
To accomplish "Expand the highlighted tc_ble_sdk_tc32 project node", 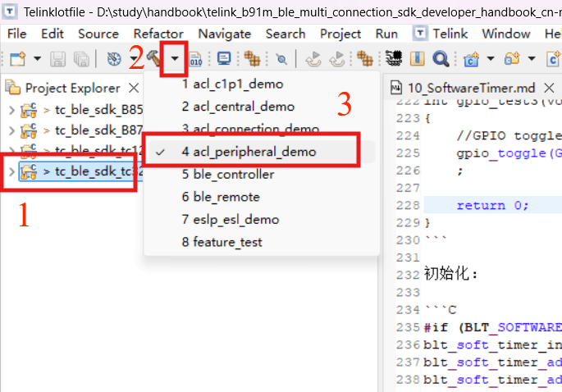I will (x=11, y=171).
